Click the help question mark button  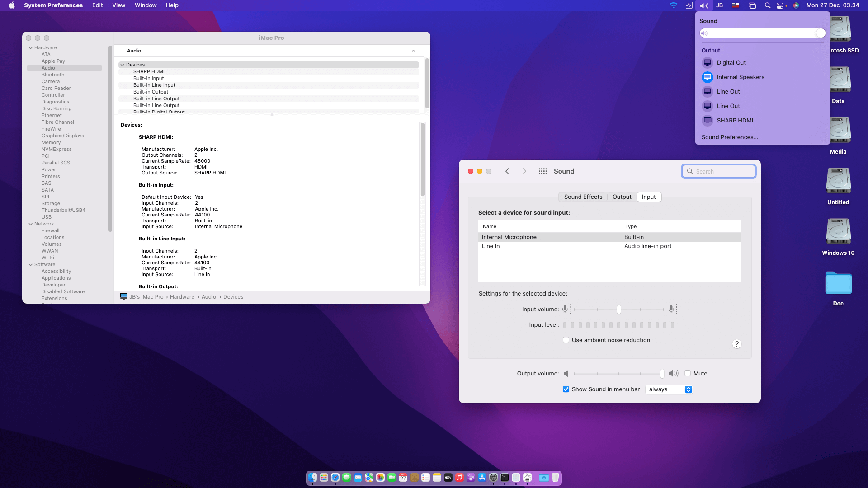coord(736,344)
